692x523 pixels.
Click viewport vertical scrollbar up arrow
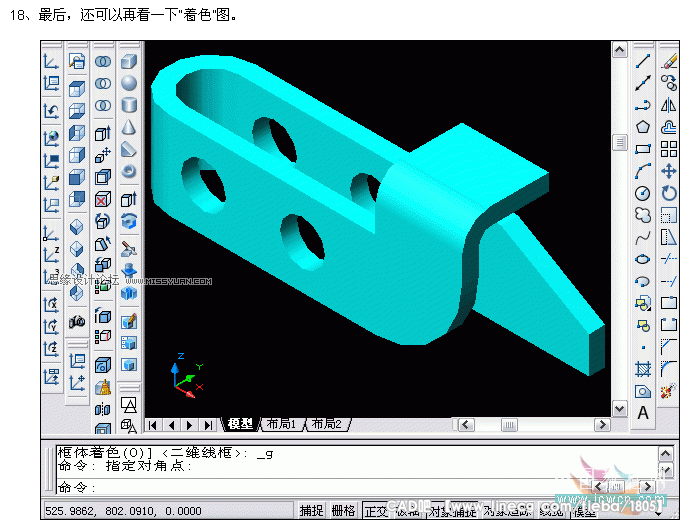pos(620,50)
